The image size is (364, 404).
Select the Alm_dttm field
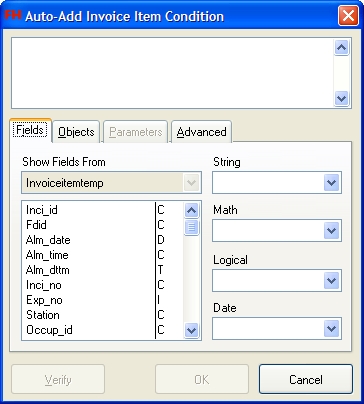click(x=88, y=270)
